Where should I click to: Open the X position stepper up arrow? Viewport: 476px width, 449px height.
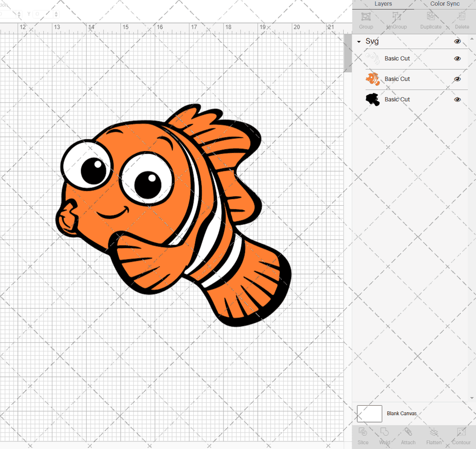(19, 13)
